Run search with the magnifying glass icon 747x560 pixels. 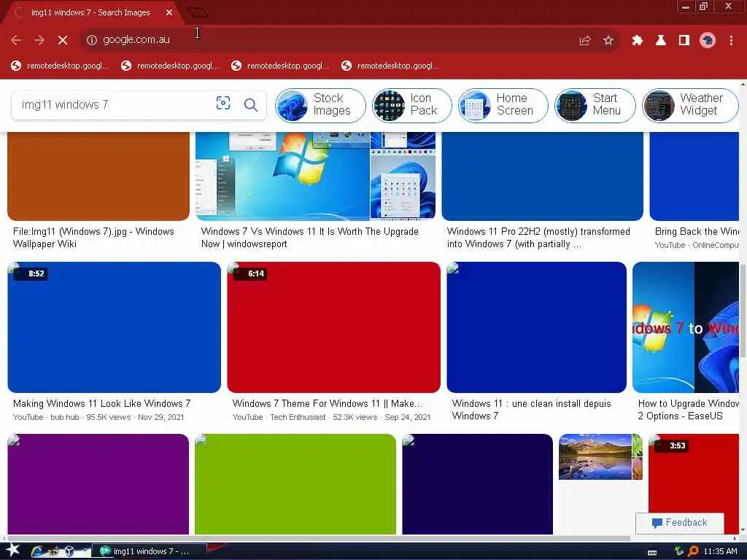pos(251,104)
